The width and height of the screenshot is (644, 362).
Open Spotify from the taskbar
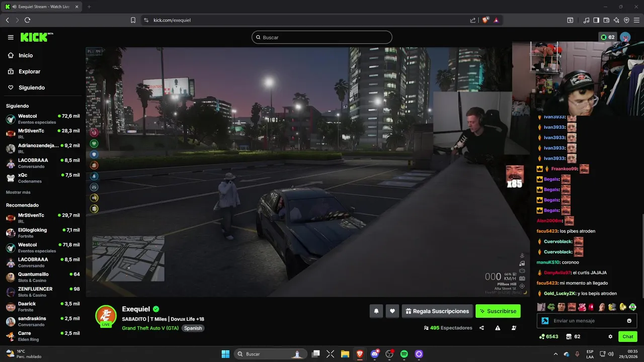[x=404, y=354]
